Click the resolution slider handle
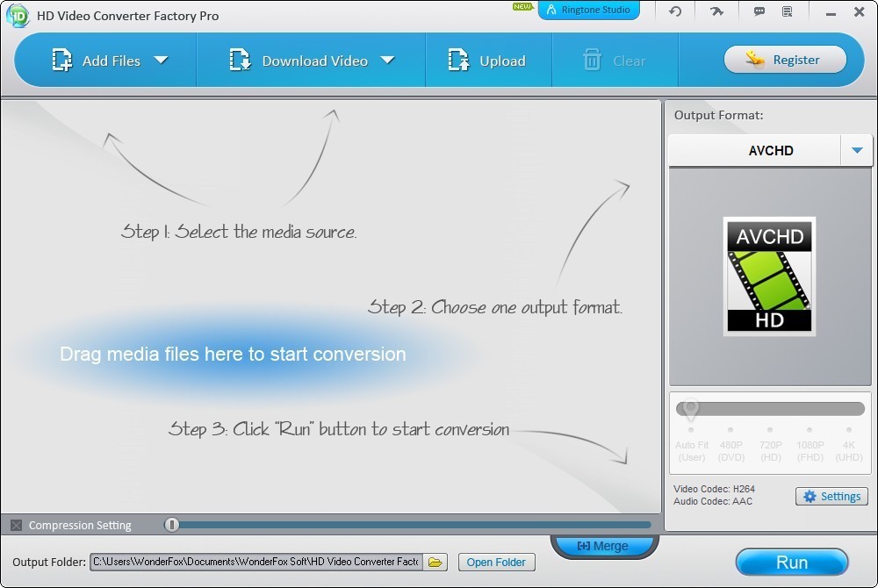878x588 pixels. pyautogui.click(x=691, y=410)
